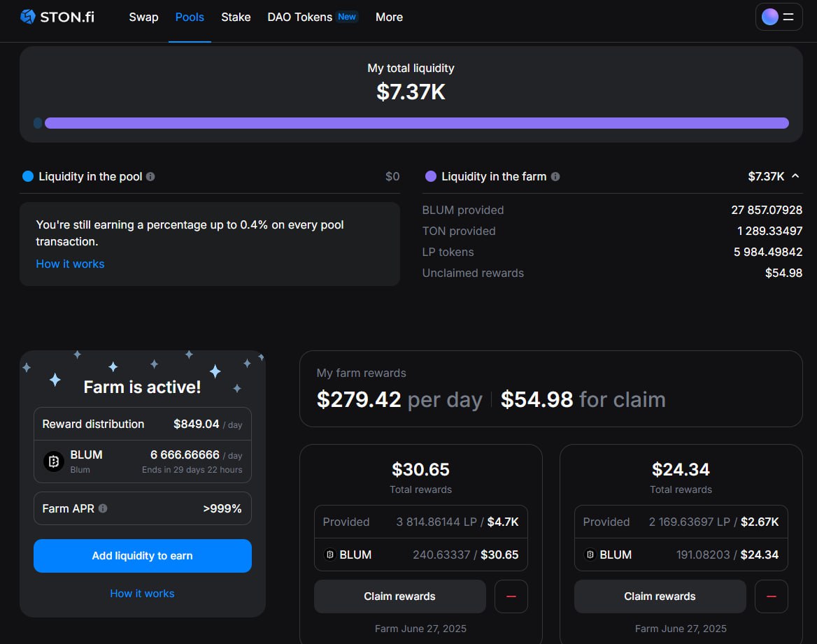This screenshot has height=644, width=817.
Task: Remove liquidity using minus button in $24.34 card
Action: click(771, 596)
